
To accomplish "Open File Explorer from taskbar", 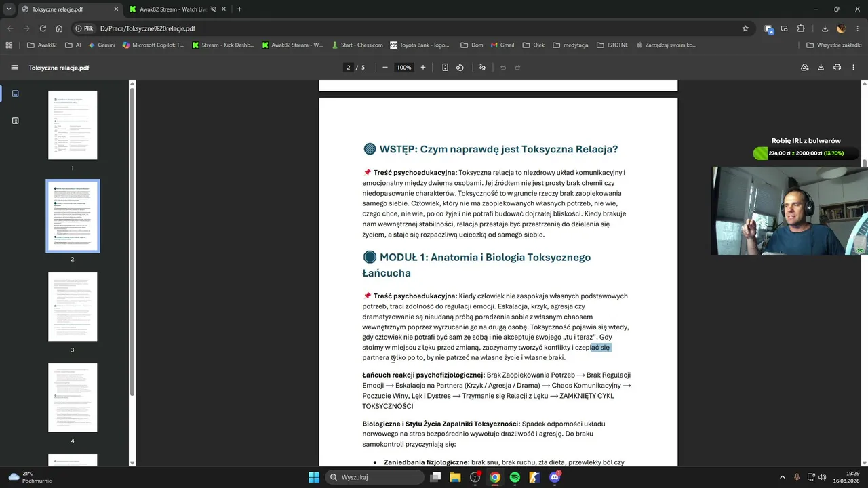I will click(455, 477).
